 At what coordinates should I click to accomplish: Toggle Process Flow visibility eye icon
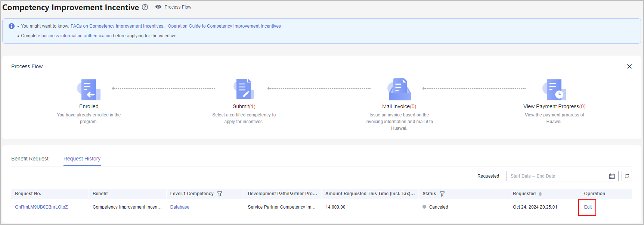(x=158, y=7)
